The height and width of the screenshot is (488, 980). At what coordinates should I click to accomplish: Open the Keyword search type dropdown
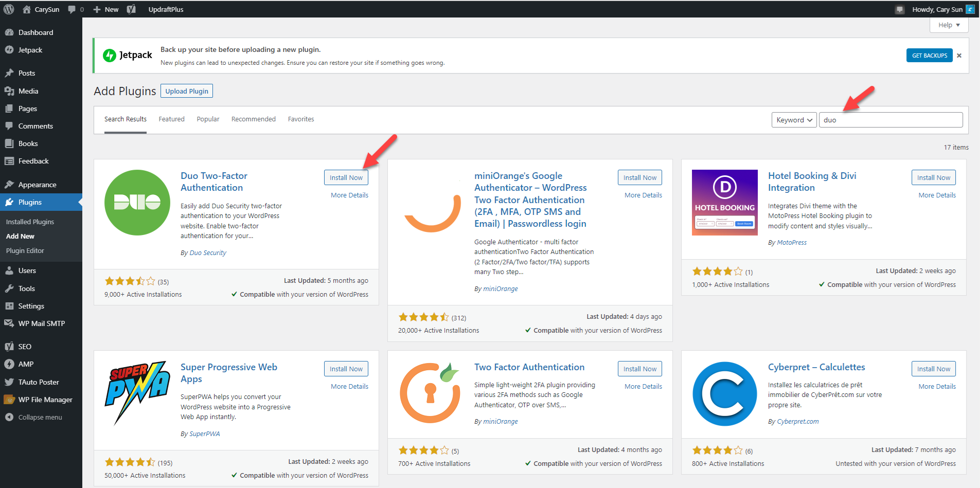point(794,120)
